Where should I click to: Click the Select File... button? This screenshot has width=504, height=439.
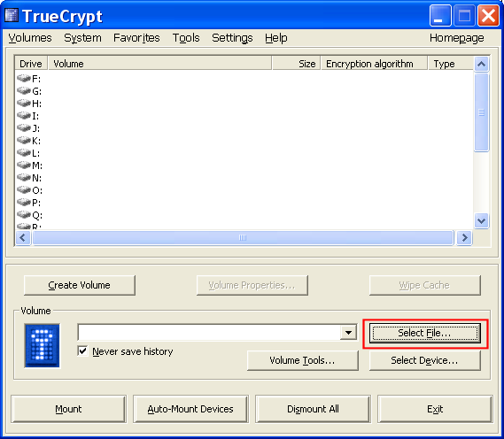click(424, 333)
